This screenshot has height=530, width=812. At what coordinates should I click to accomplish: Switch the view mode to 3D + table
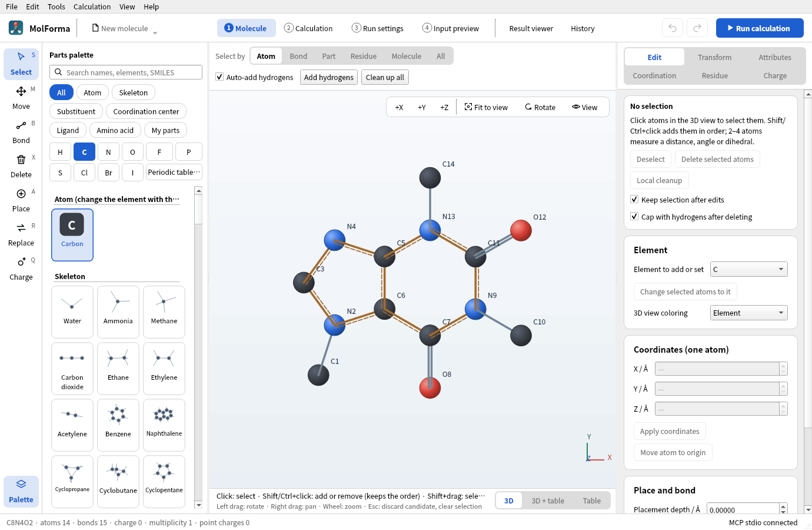tap(548, 501)
